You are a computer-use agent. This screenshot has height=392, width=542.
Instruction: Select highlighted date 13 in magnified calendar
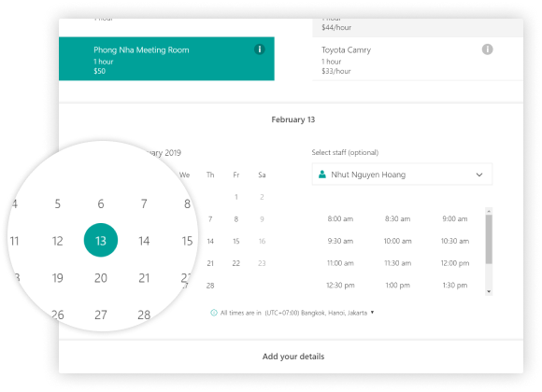click(x=101, y=240)
